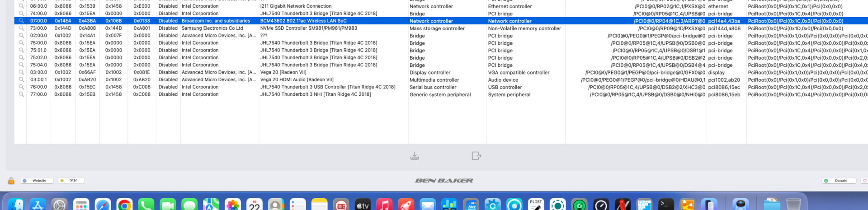Click the magnifier icon for device 02:00.0

click(21, 36)
